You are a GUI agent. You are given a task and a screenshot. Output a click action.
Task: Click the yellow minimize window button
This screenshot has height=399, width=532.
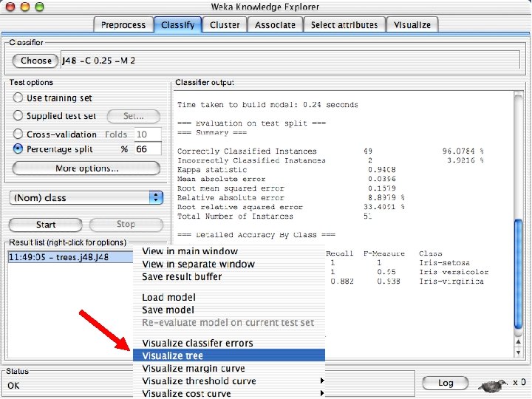[25, 6]
